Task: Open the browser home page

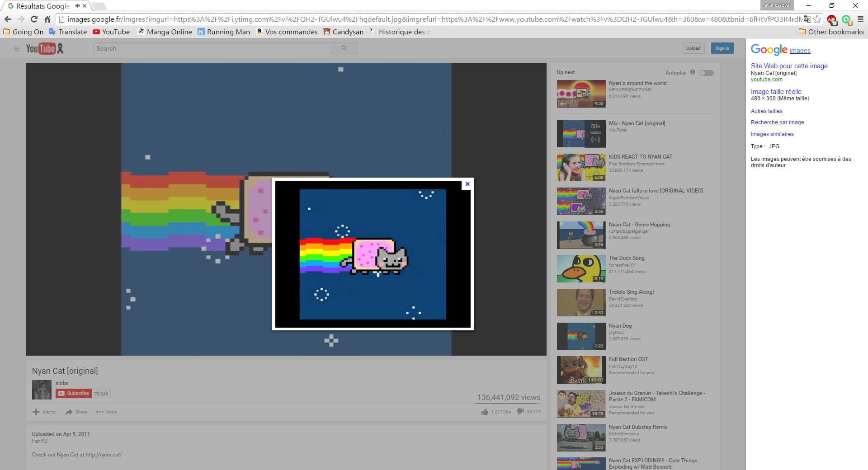Action: [47, 19]
